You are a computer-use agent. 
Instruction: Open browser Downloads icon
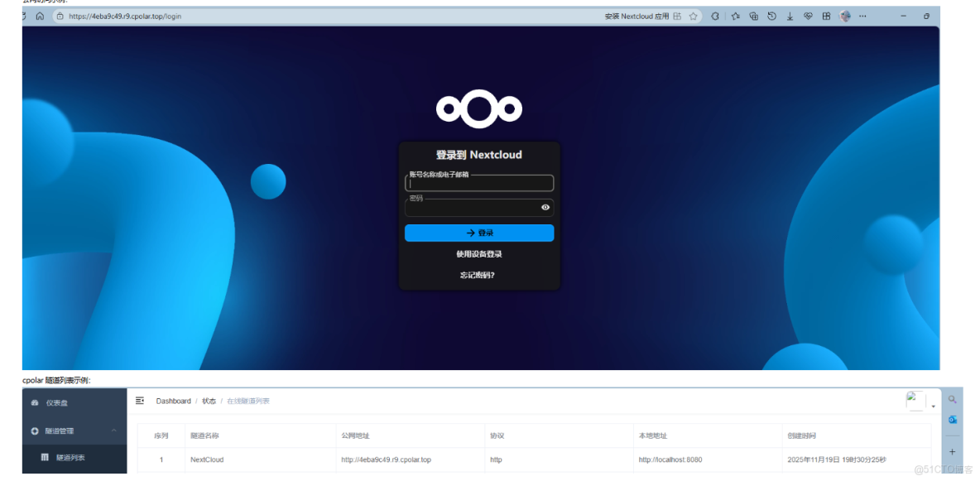(x=789, y=16)
